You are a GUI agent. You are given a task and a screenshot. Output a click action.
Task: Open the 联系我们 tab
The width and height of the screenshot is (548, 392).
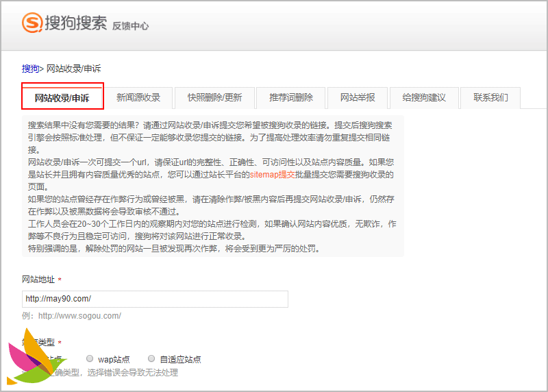pos(490,97)
